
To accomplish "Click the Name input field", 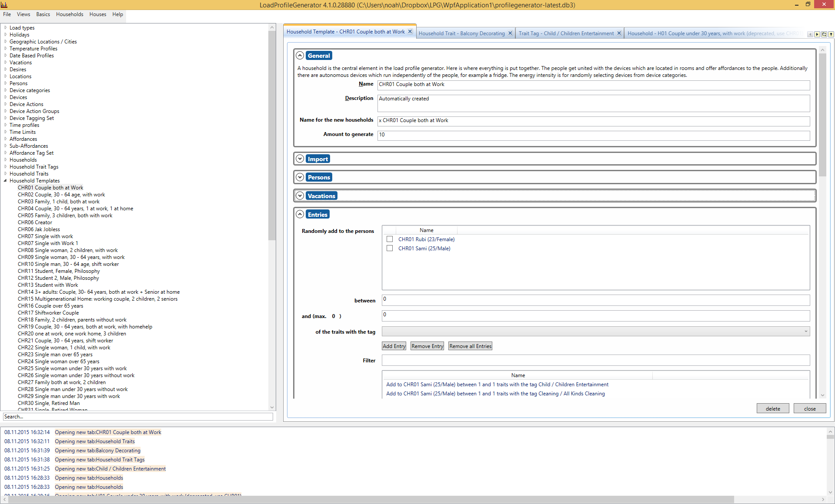I will pyautogui.click(x=594, y=85).
